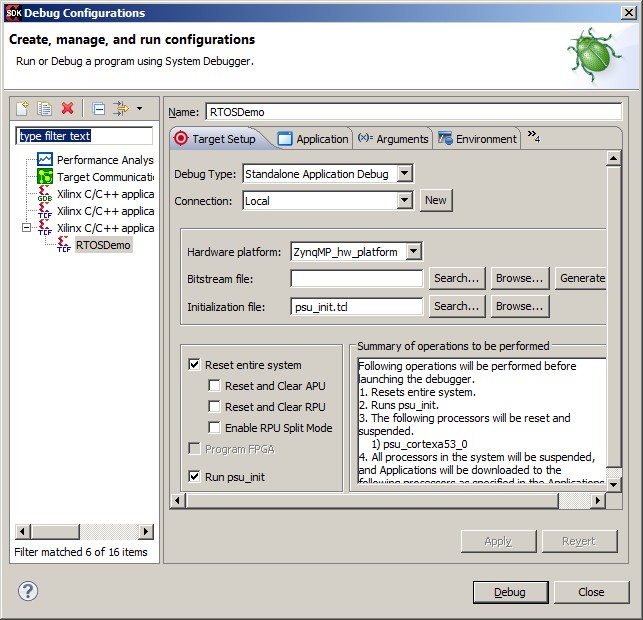Click the SDK icon in title bar

click(x=14, y=13)
